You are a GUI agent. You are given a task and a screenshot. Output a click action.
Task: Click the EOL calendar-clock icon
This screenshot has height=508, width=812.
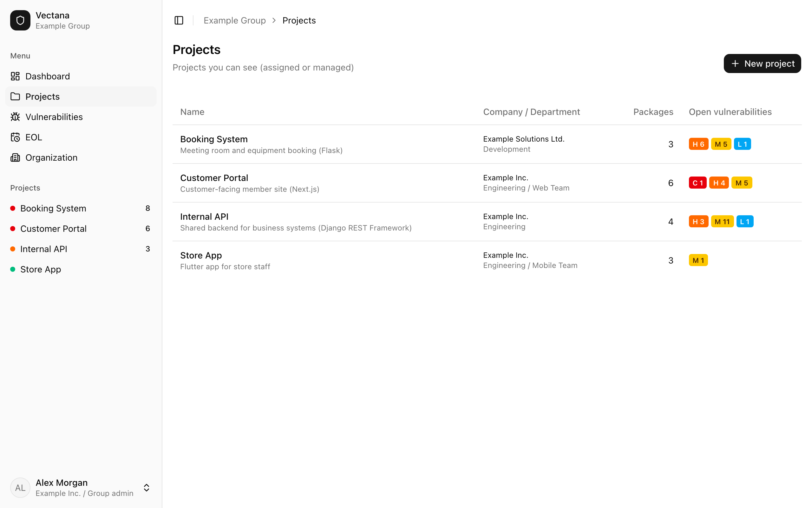pos(15,137)
